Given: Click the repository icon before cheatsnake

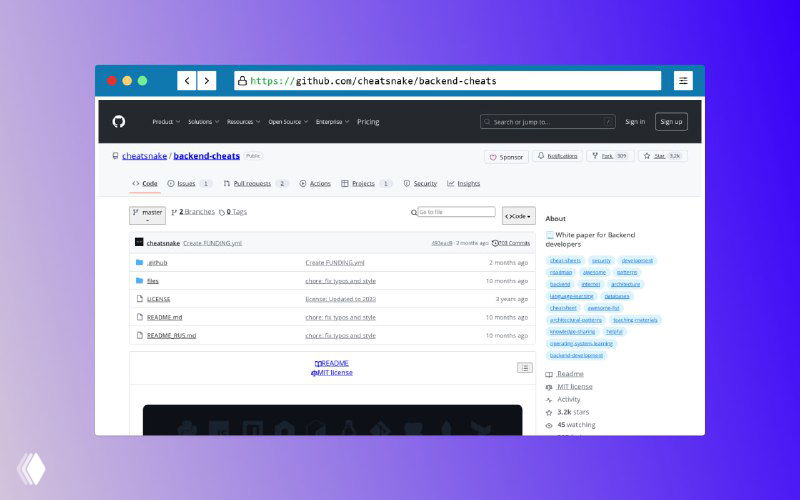Looking at the screenshot, I should click(x=115, y=156).
